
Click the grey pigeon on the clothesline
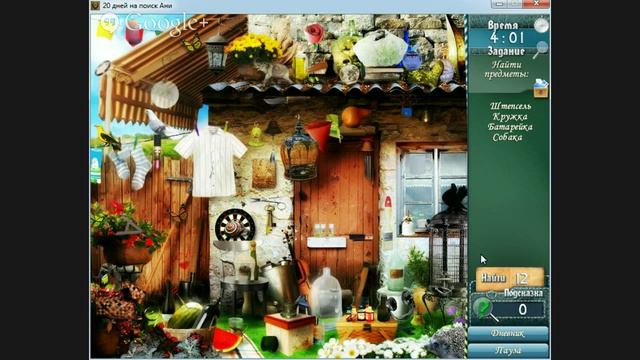pyautogui.click(x=156, y=122)
